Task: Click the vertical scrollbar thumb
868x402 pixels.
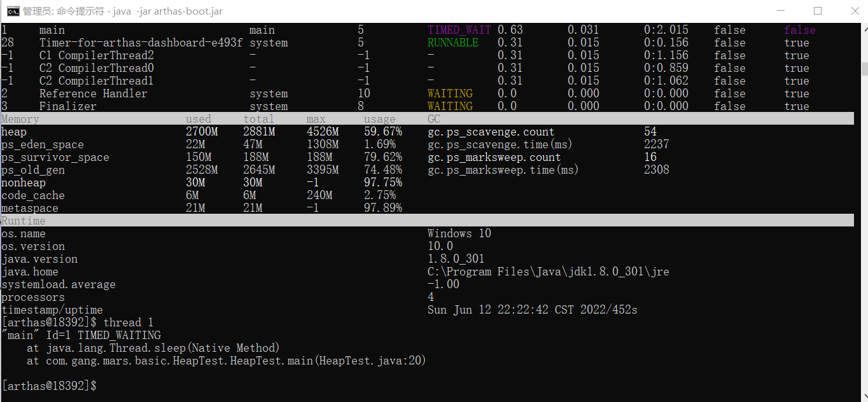Action: coord(864,69)
